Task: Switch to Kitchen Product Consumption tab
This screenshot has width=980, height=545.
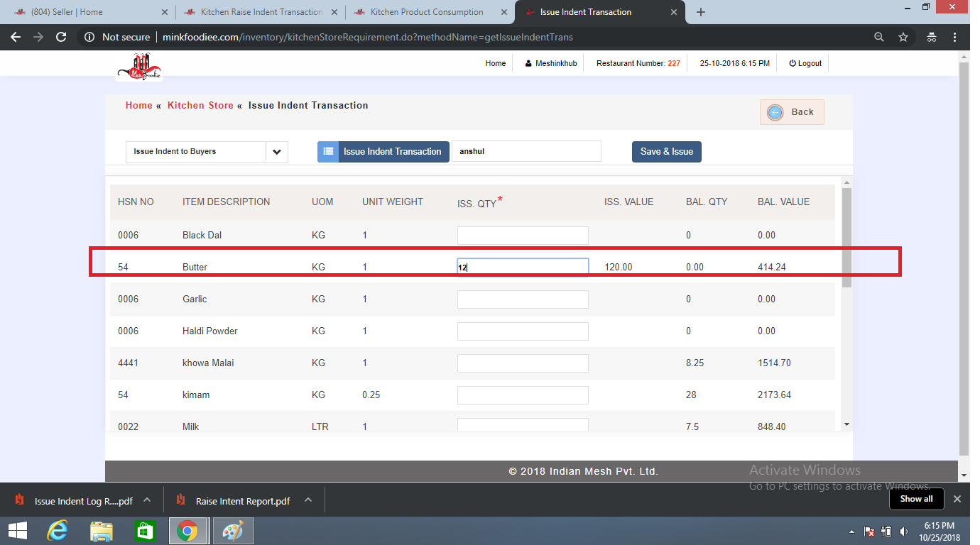Action: (x=430, y=12)
